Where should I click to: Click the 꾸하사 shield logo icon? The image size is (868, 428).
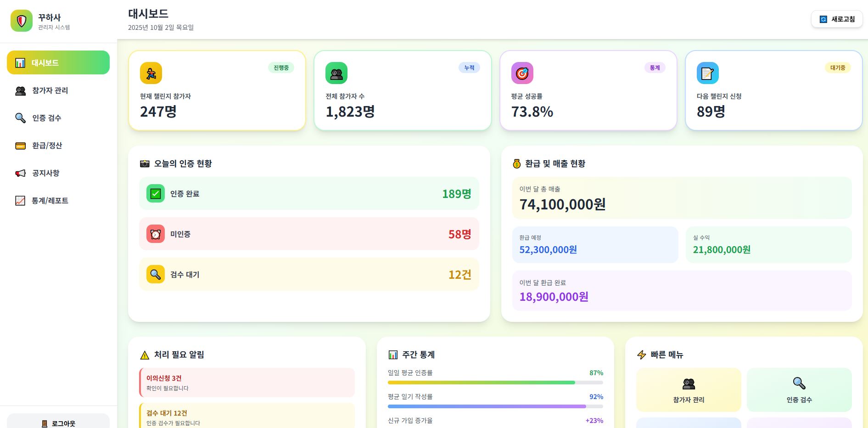point(22,21)
